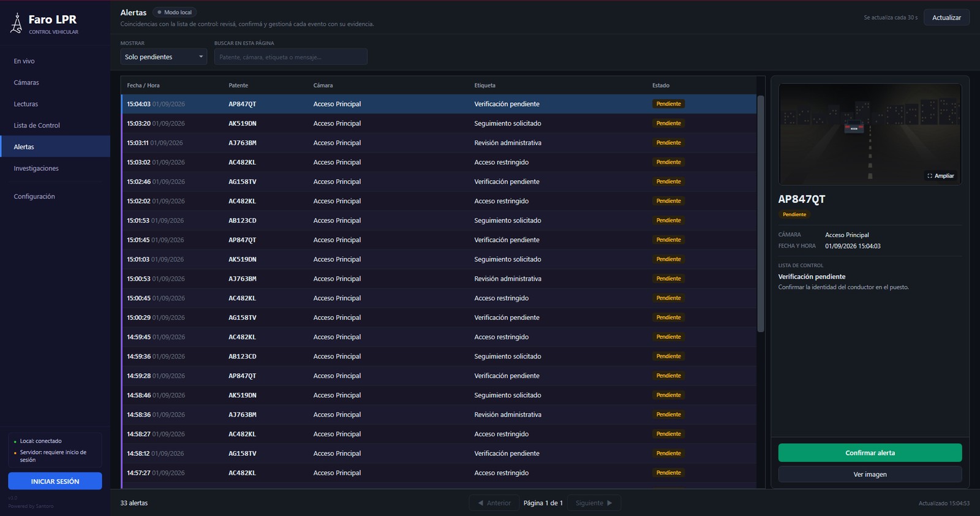Click the 14:57:27 AC482KL row
The width and height of the screenshot is (980, 516).
click(x=439, y=473)
